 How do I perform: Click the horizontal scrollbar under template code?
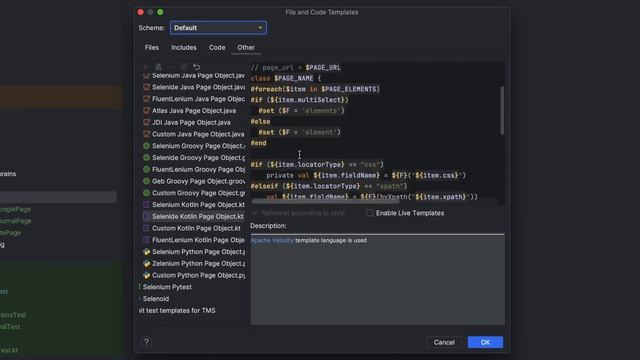[325, 201]
